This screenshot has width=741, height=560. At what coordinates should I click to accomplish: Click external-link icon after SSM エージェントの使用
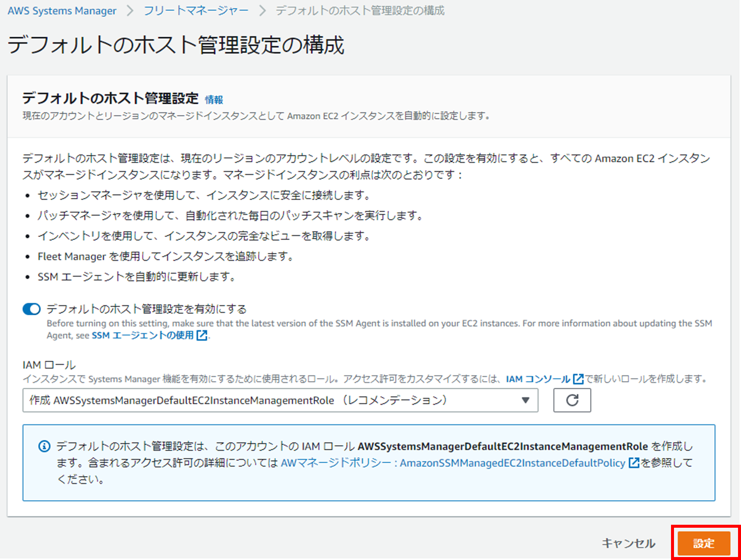click(x=202, y=336)
